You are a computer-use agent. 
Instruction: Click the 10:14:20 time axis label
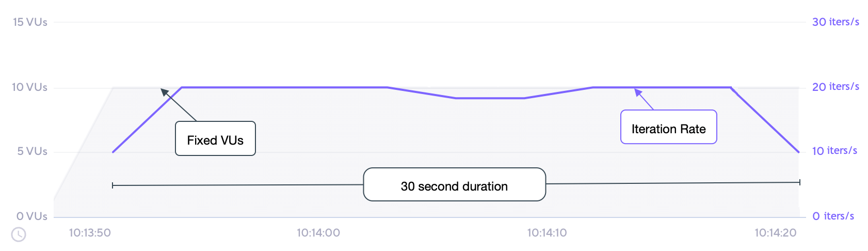point(775,233)
